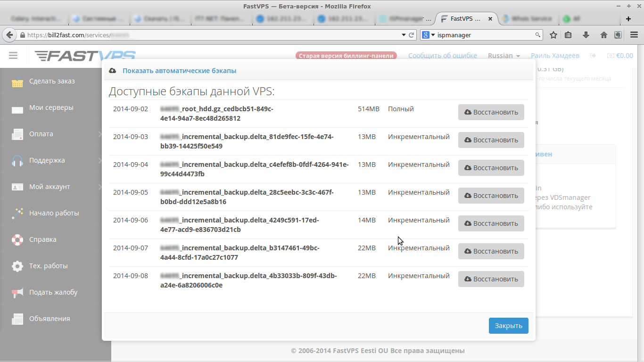Click inside the browser address bar

pos(189,34)
